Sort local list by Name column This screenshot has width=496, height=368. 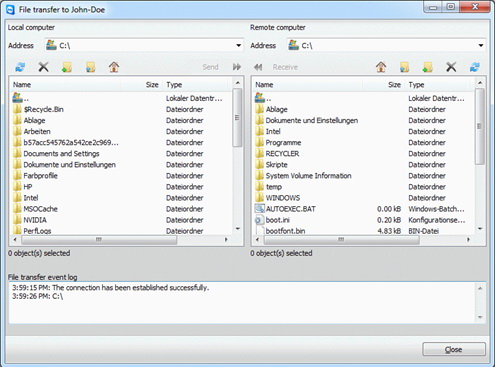(x=66, y=85)
